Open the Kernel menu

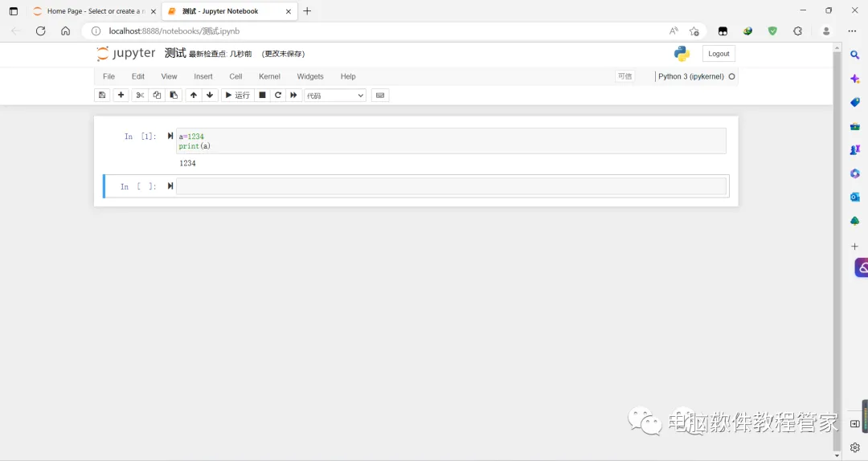[x=269, y=76]
